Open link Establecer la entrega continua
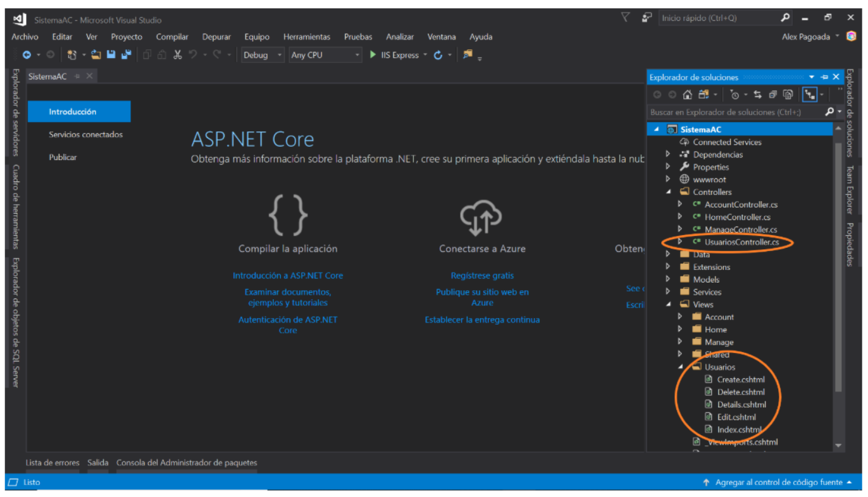This screenshot has height=497, width=868. [482, 320]
